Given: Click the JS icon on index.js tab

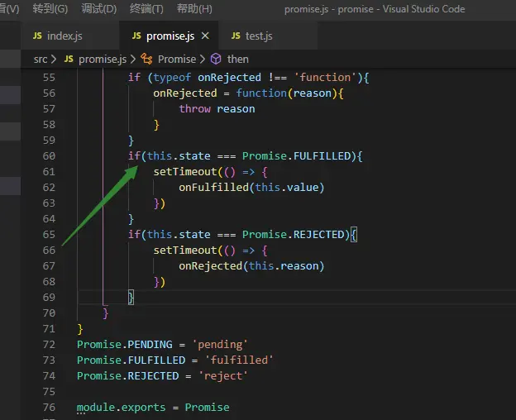Looking at the screenshot, I should pos(37,36).
